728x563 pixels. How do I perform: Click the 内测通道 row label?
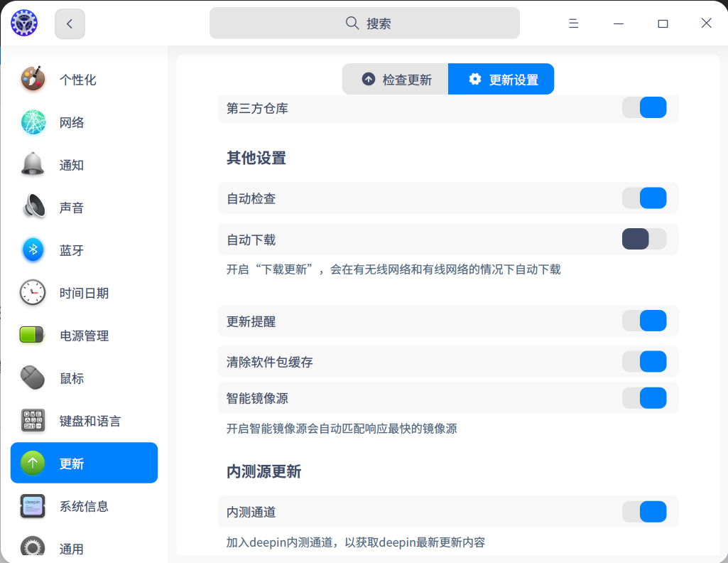251,513
